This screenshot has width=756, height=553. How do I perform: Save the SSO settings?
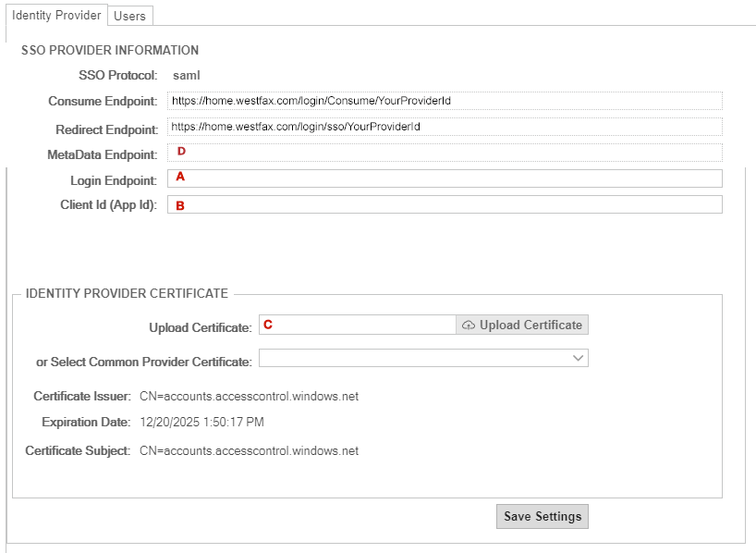pos(542,516)
